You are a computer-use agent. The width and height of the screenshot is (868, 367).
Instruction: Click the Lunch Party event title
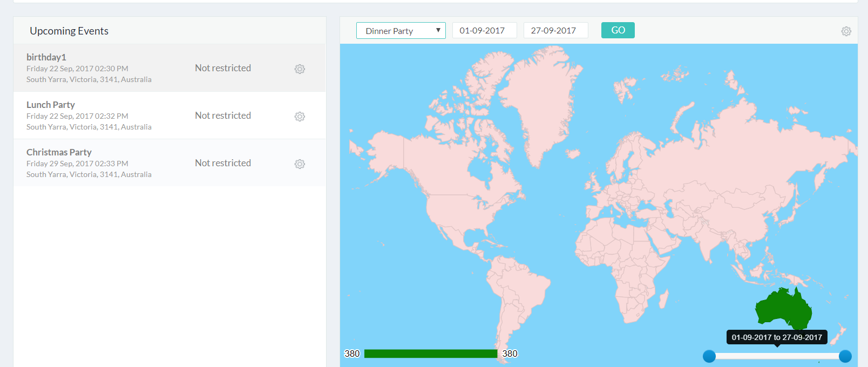51,105
